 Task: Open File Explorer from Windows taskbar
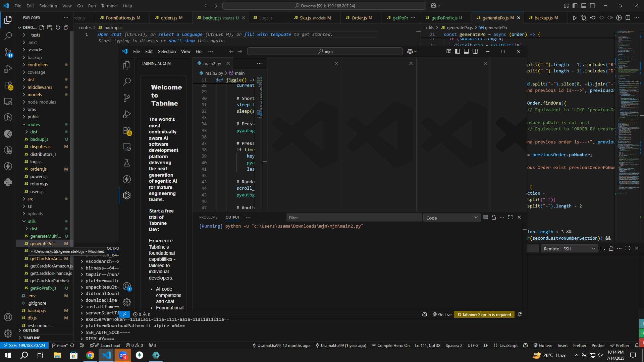click(57, 355)
